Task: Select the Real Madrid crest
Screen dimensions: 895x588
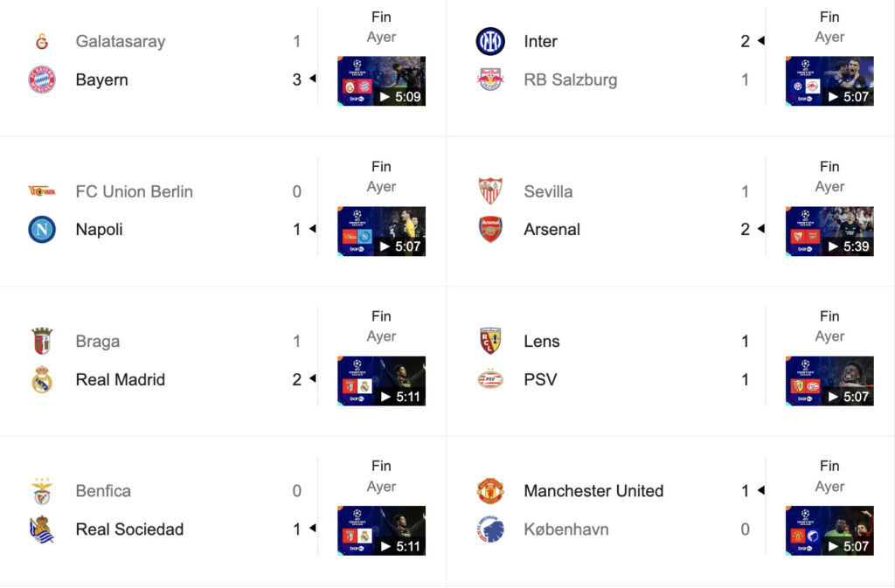Action: tap(42, 379)
